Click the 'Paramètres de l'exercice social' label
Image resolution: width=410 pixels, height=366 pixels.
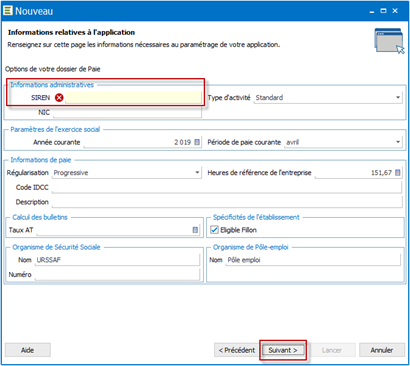tap(55, 129)
